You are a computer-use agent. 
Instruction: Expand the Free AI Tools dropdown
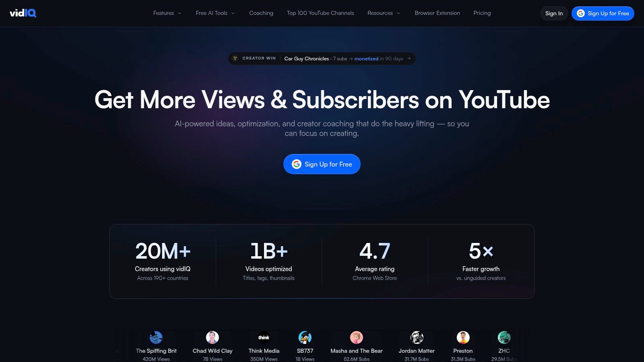coord(215,13)
